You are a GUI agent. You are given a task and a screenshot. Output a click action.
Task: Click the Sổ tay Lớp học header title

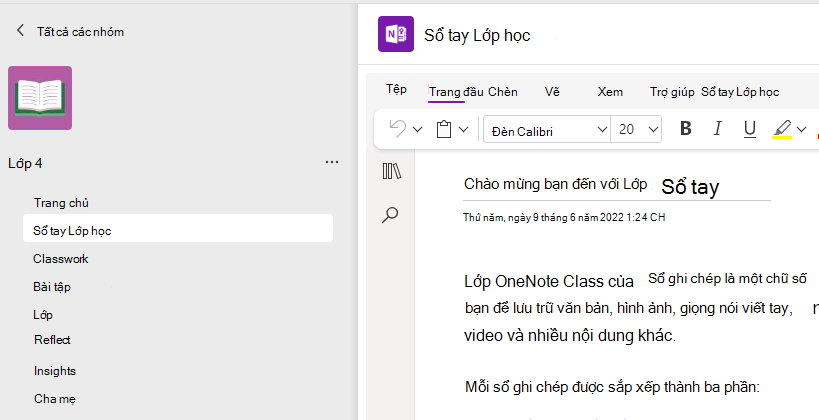pyautogui.click(x=477, y=36)
